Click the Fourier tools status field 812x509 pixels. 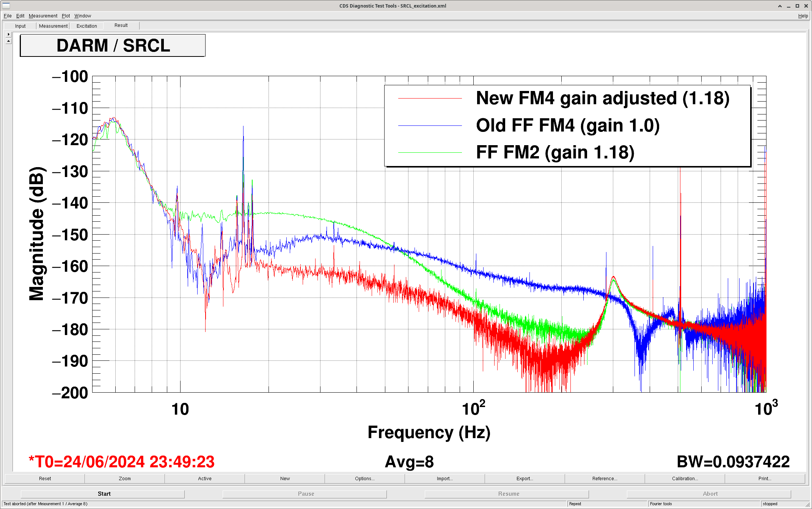[x=705, y=504]
